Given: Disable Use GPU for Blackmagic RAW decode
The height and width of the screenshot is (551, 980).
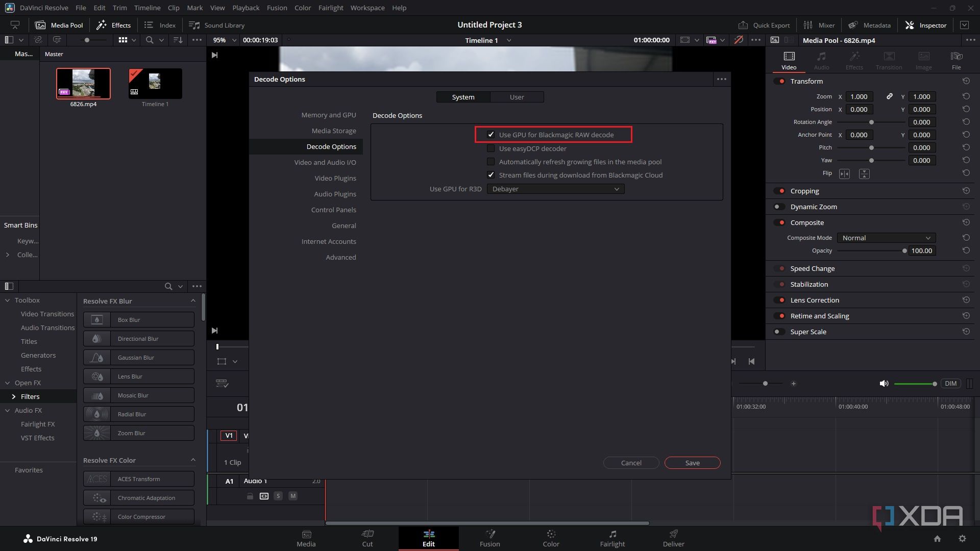Looking at the screenshot, I should pyautogui.click(x=491, y=135).
